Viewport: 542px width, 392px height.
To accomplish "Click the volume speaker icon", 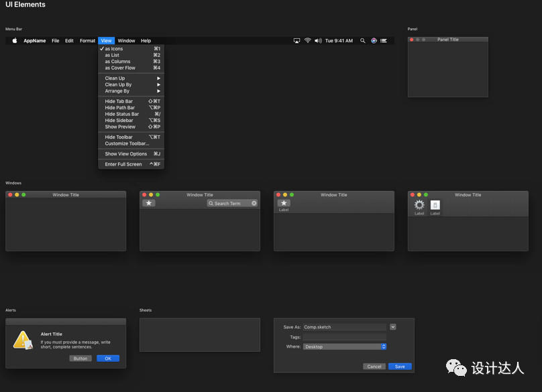I will pos(317,41).
